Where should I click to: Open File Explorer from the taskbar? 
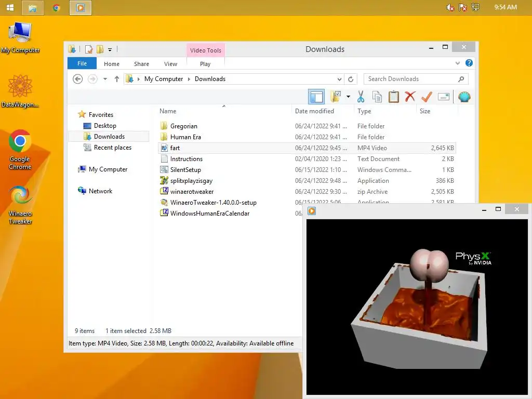(x=33, y=8)
